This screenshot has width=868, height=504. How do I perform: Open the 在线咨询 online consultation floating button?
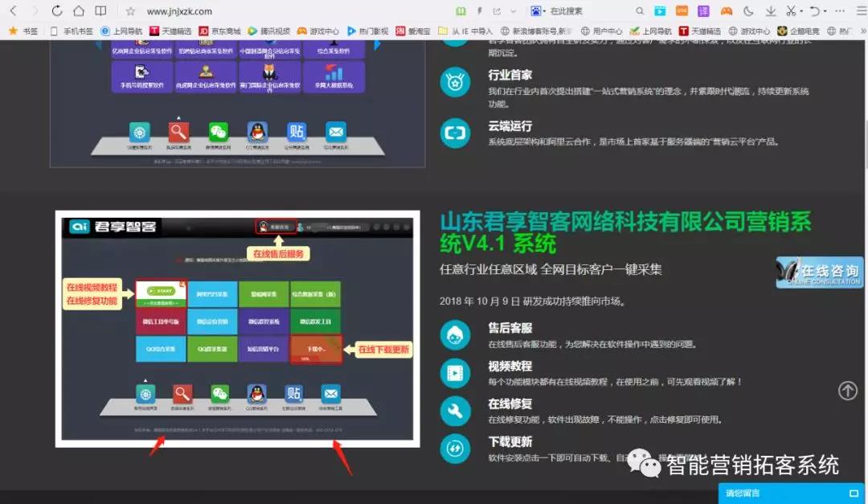tap(820, 272)
